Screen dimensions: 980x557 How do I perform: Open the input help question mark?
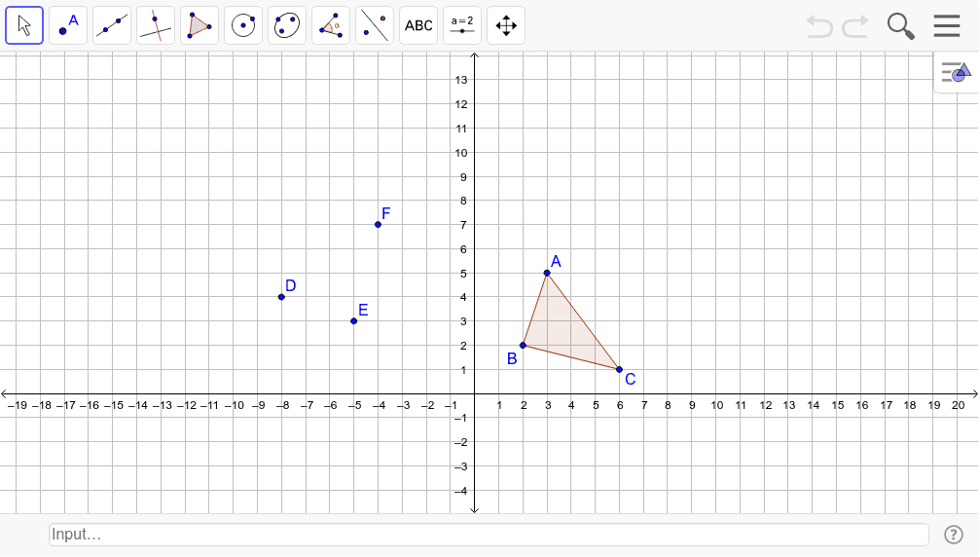(x=954, y=535)
